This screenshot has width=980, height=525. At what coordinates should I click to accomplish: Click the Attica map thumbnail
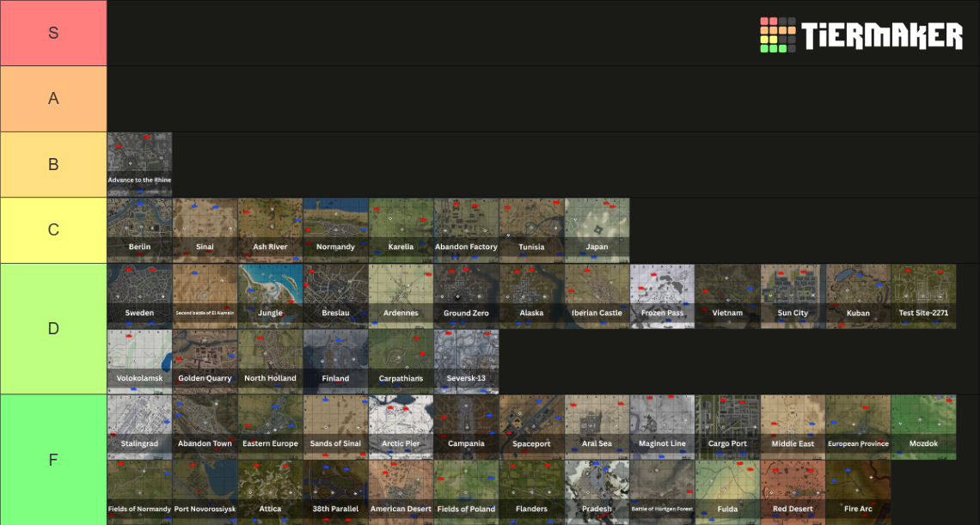tap(270, 492)
